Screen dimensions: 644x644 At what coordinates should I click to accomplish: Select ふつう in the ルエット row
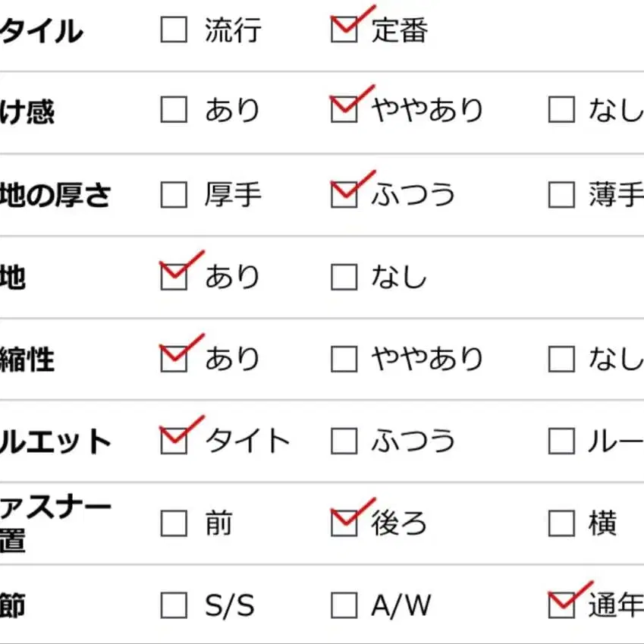coord(344,441)
